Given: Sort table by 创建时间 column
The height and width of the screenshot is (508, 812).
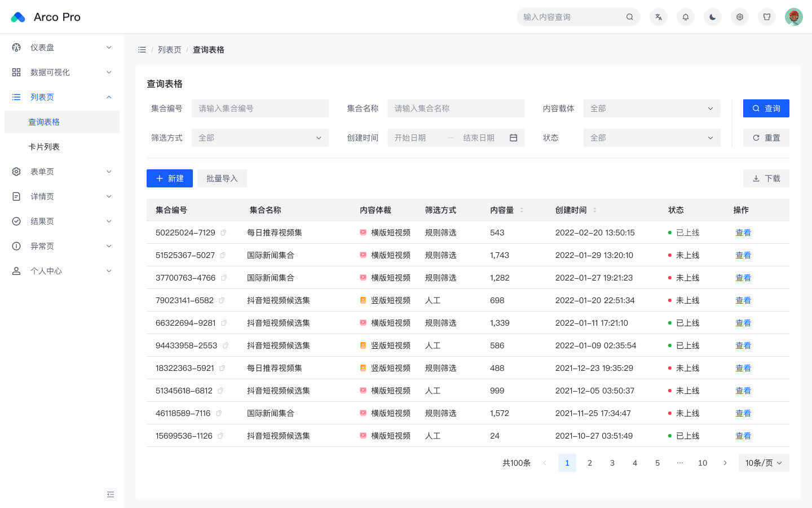Looking at the screenshot, I should coord(595,210).
